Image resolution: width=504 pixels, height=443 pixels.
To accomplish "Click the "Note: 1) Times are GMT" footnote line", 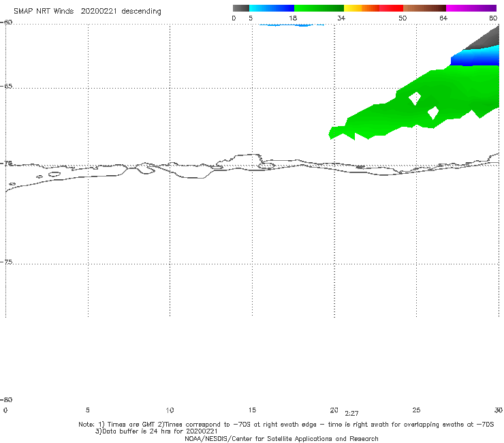I will click(286, 425).
